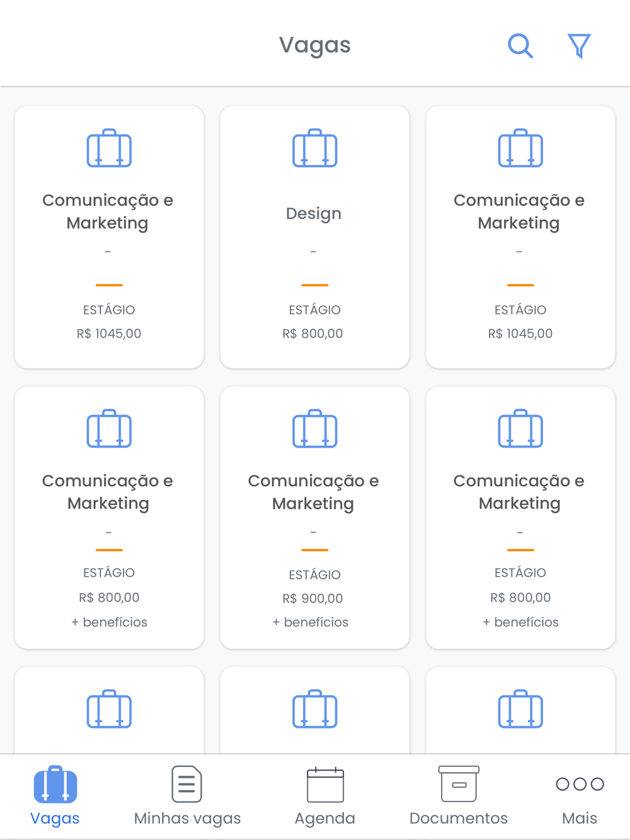Open the funnel filter icon in header
This screenshot has width=630, height=840.
tap(579, 46)
